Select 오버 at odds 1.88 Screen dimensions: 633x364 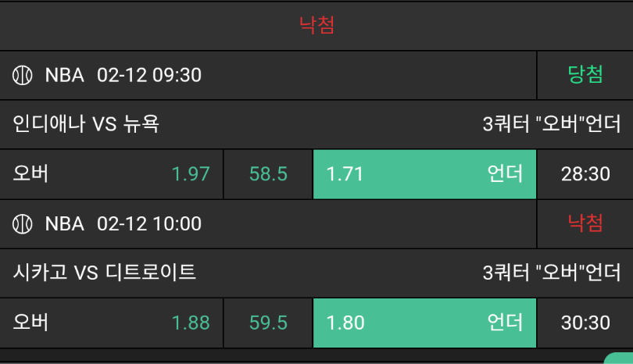point(112,322)
